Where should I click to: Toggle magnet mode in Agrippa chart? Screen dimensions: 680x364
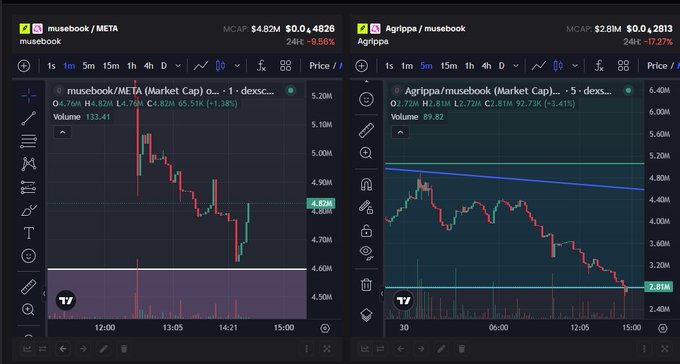coord(366,184)
